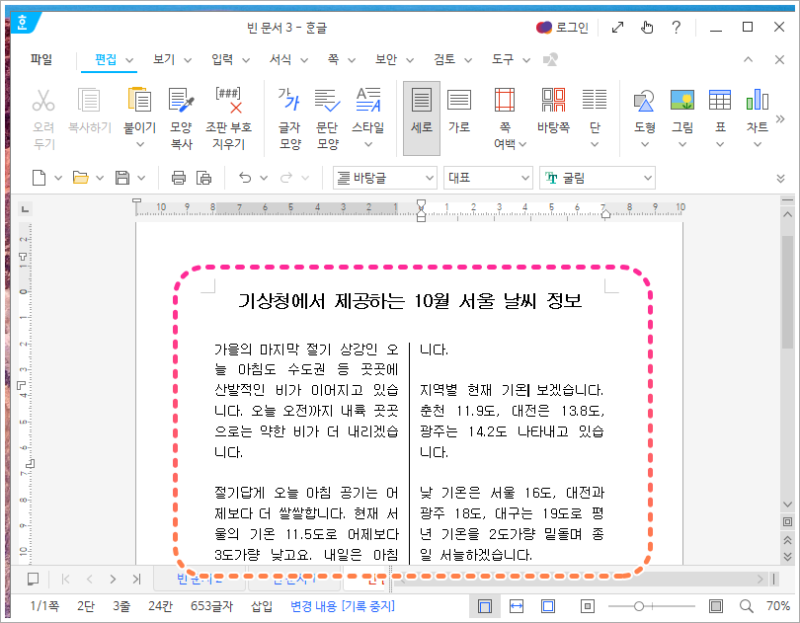Open the 파일 menu
Image resolution: width=800 pixels, height=623 pixels.
[41, 60]
